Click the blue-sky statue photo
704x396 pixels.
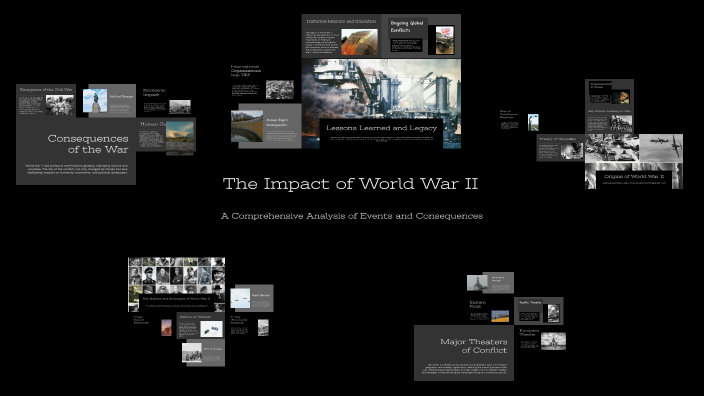pos(95,101)
